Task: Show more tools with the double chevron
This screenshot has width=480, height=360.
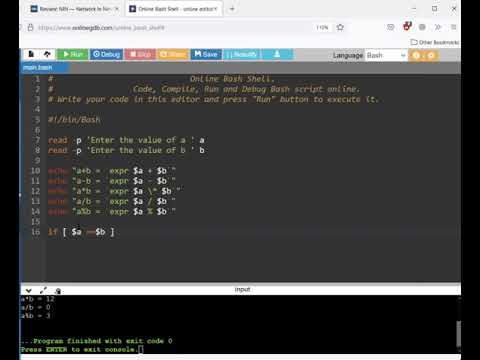Action: click(438, 27)
